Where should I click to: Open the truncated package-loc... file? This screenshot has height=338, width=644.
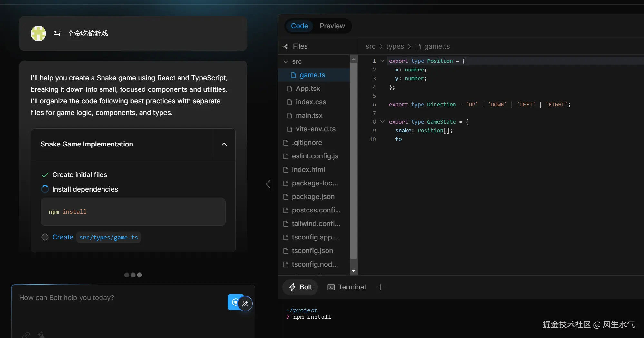(x=314, y=183)
